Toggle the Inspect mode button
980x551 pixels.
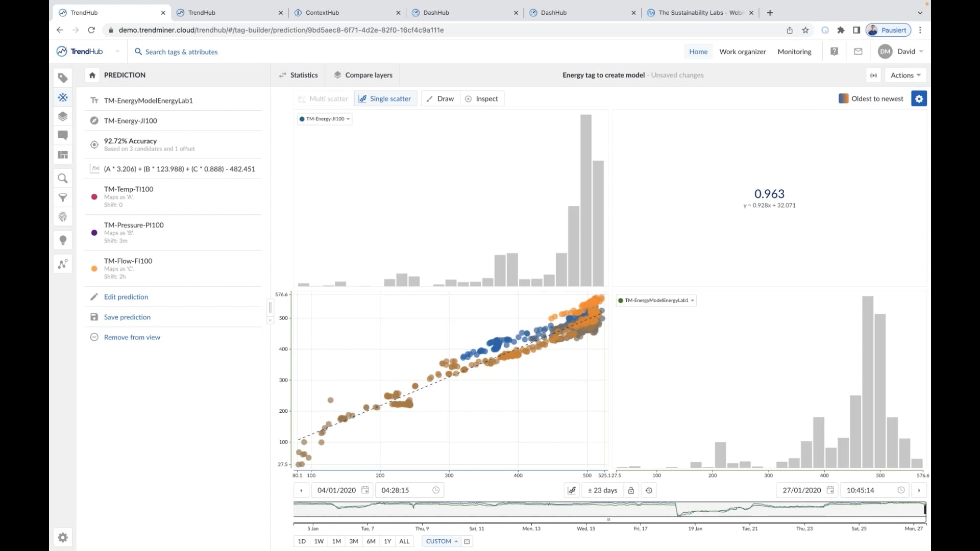click(481, 99)
